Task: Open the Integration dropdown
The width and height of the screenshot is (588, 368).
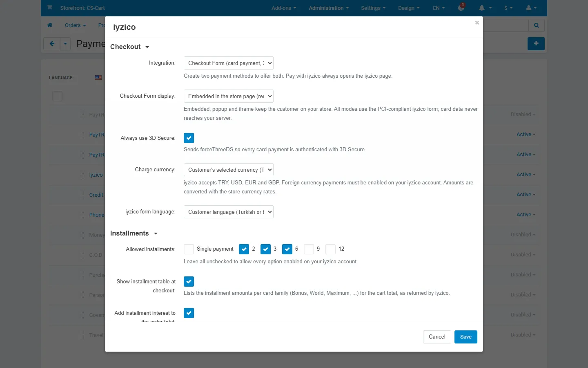Action: [228, 63]
